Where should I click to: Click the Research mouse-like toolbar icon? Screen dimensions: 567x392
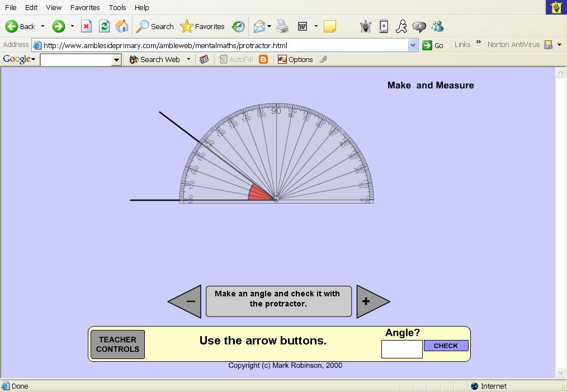(x=366, y=26)
